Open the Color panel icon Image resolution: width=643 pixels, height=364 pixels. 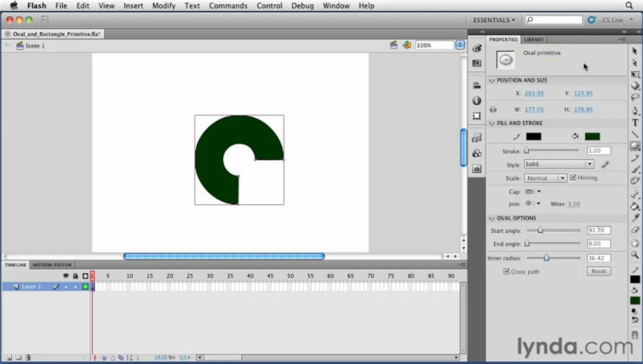pyautogui.click(x=477, y=48)
